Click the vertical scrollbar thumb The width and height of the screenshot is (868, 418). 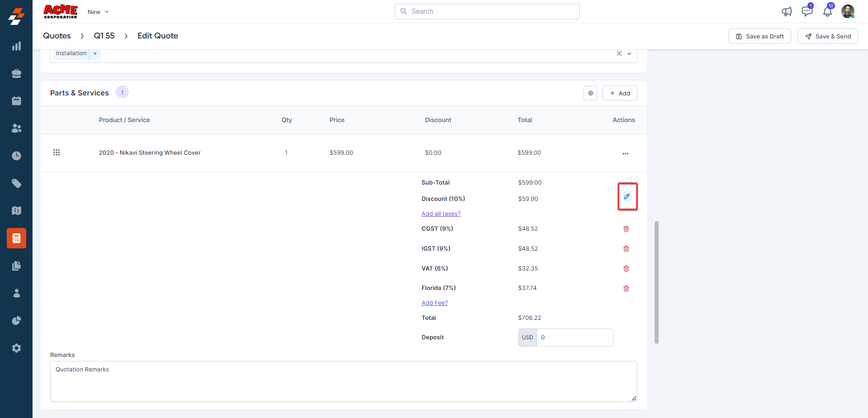click(656, 282)
